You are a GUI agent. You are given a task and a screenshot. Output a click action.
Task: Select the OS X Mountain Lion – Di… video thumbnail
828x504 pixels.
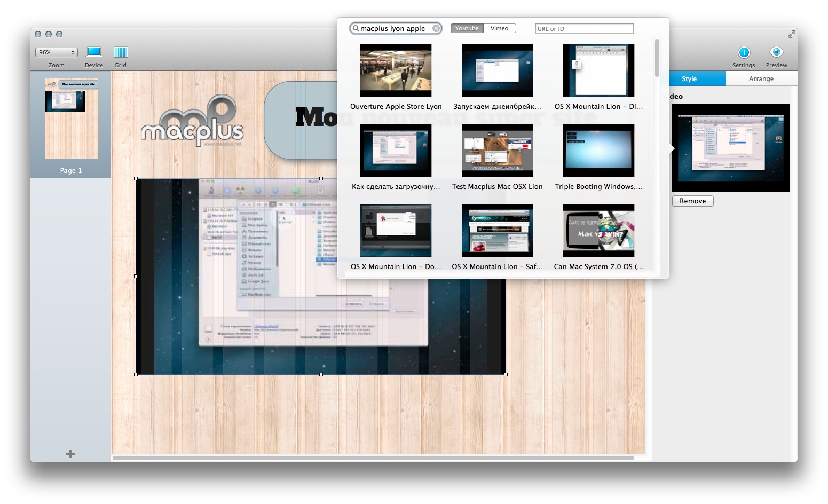point(599,70)
